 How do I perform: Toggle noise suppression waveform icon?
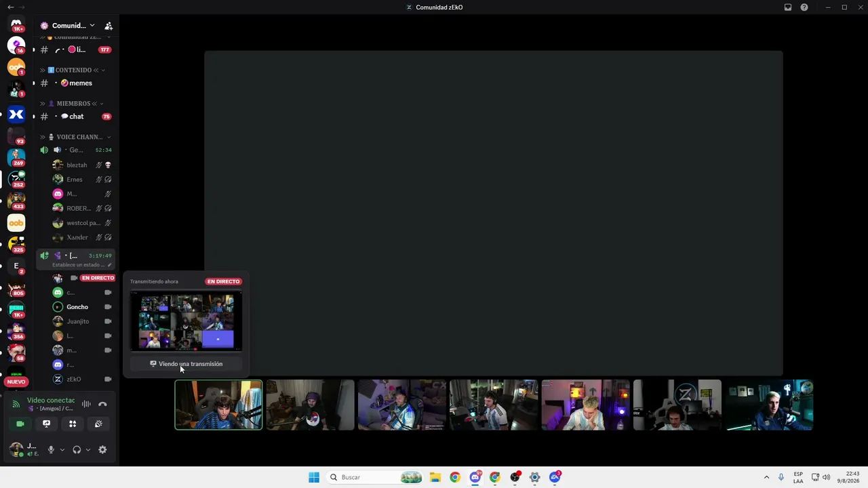tap(86, 405)
